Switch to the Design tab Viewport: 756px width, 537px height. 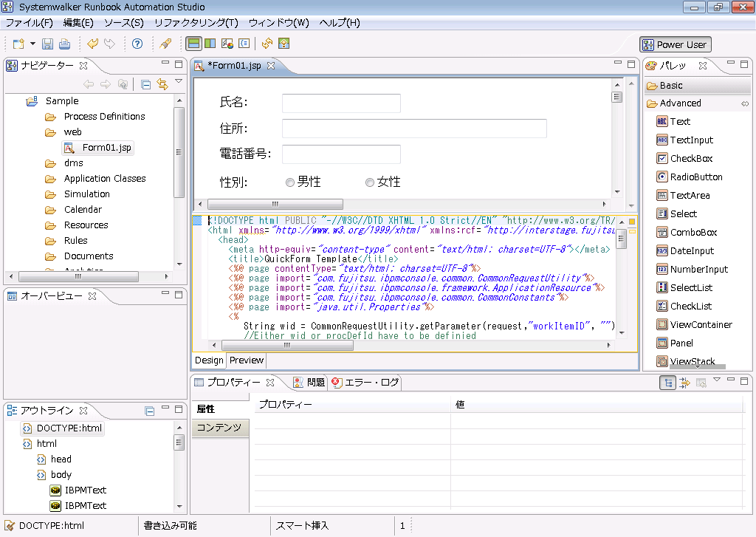(209, 360)
